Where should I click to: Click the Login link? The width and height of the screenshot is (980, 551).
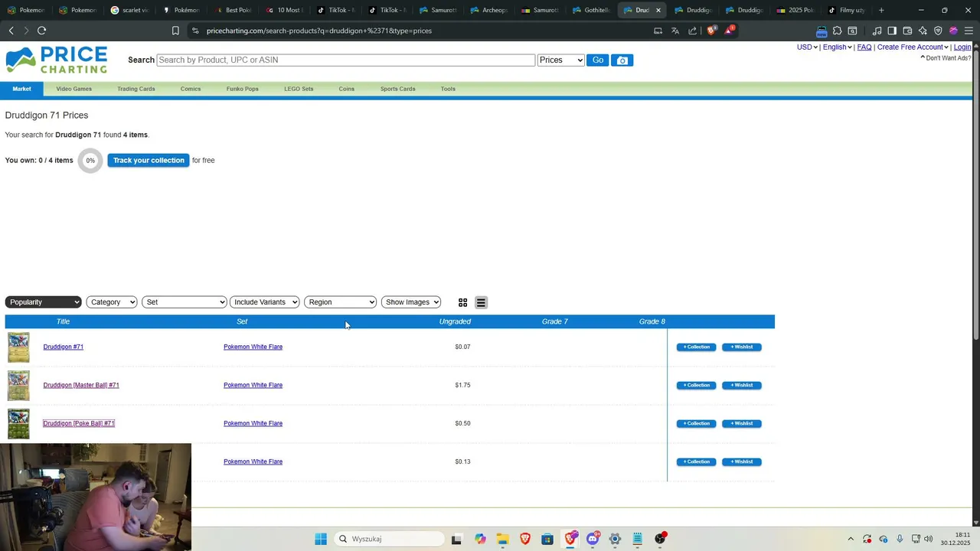point(962,47)
